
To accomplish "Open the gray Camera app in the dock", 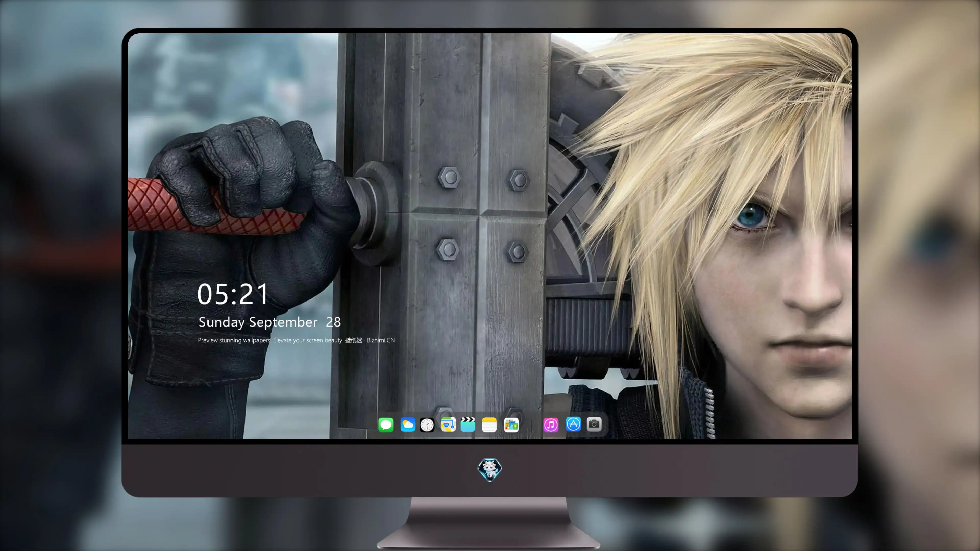I will pyautogui.click(x=594, y=424).
